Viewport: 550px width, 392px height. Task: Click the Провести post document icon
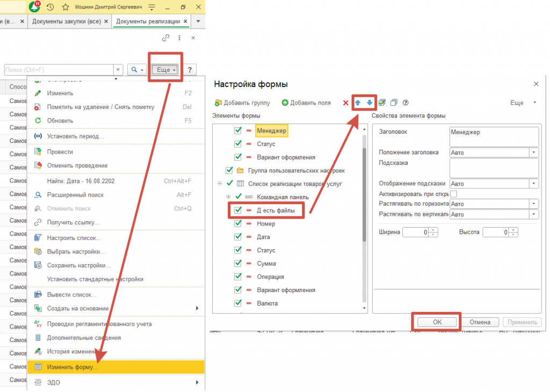click(38, 152)
